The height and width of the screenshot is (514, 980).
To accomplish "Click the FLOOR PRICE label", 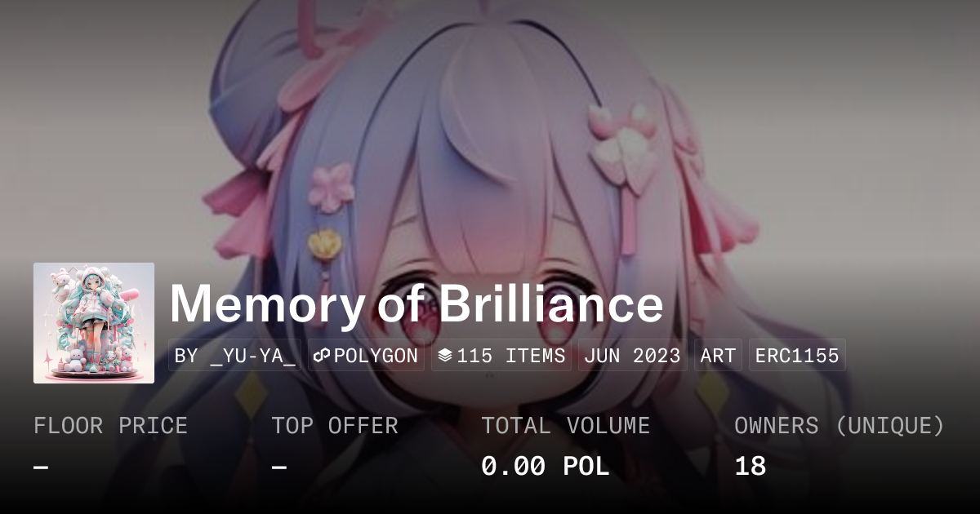I will (110, 426).
